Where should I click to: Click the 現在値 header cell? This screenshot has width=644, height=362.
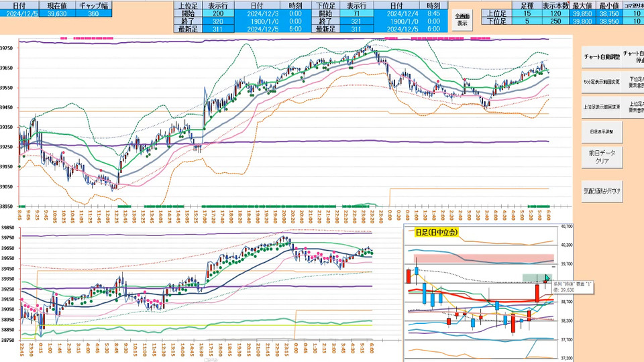tap(58, 6)
